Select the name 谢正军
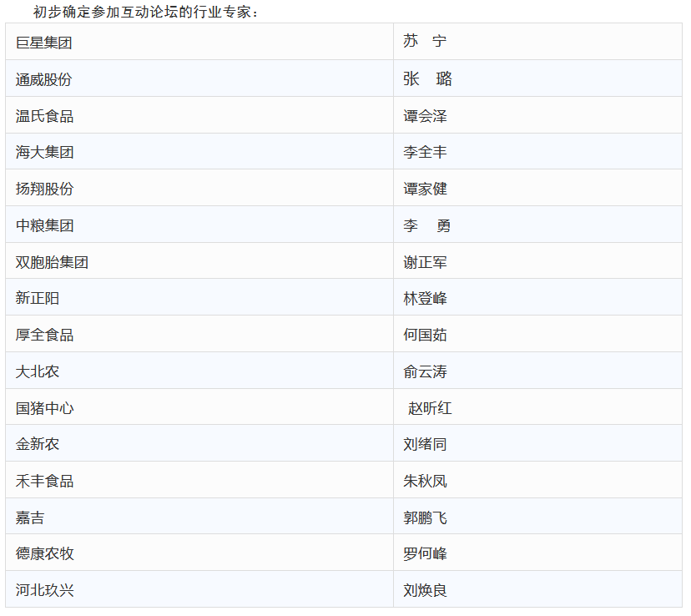The image size is (691, 616). 425,262
